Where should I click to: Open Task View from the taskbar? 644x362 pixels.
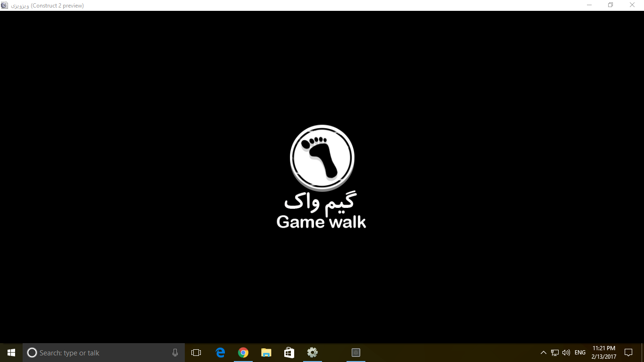[196, 353]
